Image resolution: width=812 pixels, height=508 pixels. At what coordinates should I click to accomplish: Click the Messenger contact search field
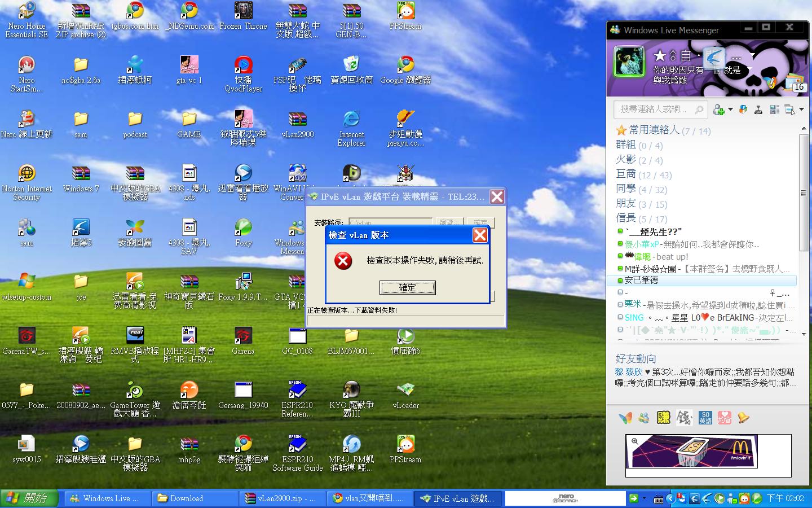pyautogui.click(x=654, y=109)
